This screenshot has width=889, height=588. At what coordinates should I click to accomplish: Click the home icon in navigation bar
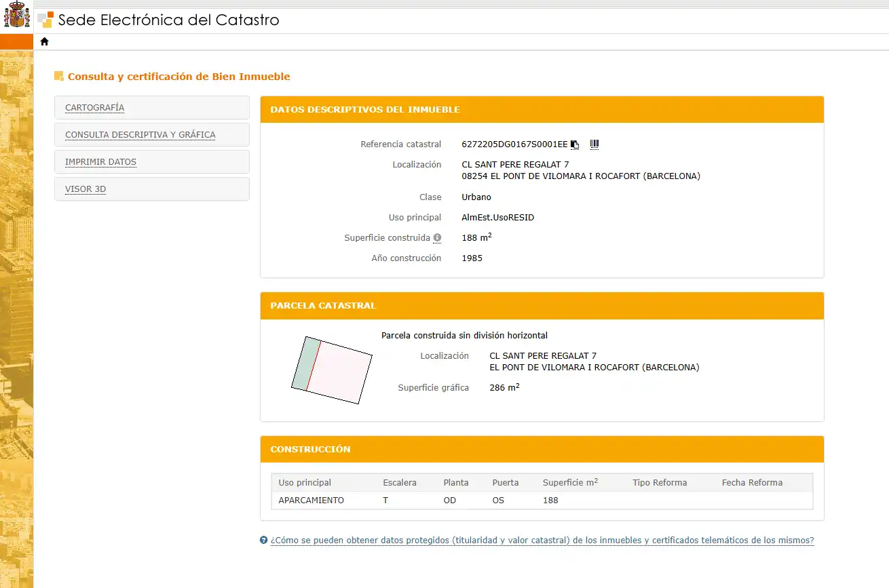45,41
